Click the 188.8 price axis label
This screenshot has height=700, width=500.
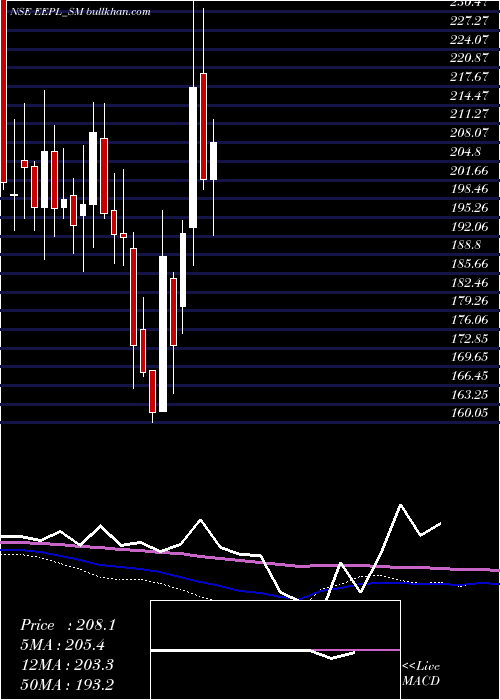click(465, 245)
